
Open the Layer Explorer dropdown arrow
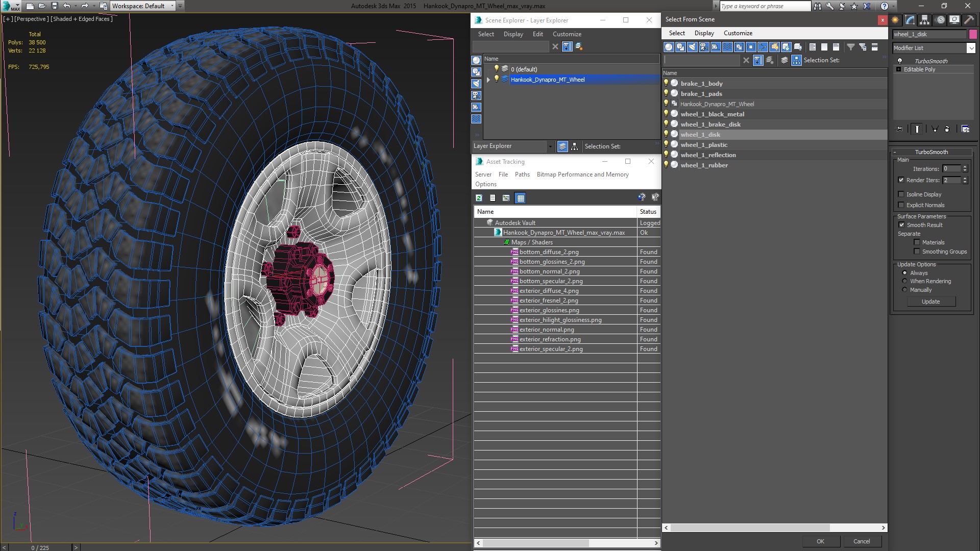(550, 146)
